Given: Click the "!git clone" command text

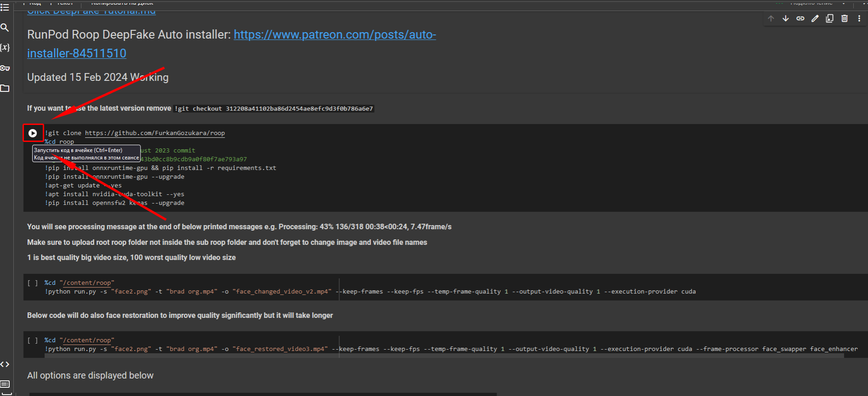Looking at the screenshot, I should tap(63, 133).
